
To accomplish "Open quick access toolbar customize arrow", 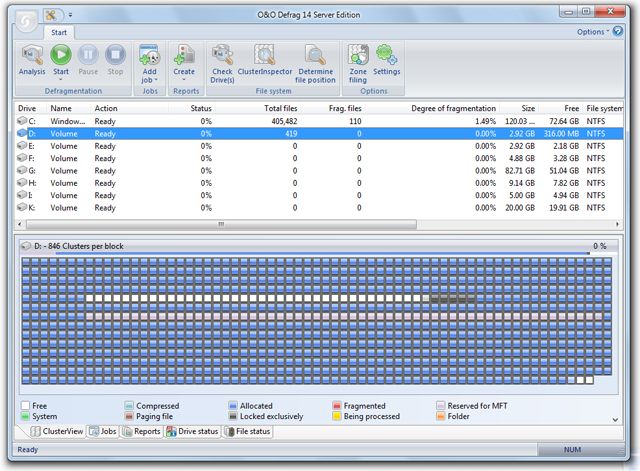I will 70,15.
